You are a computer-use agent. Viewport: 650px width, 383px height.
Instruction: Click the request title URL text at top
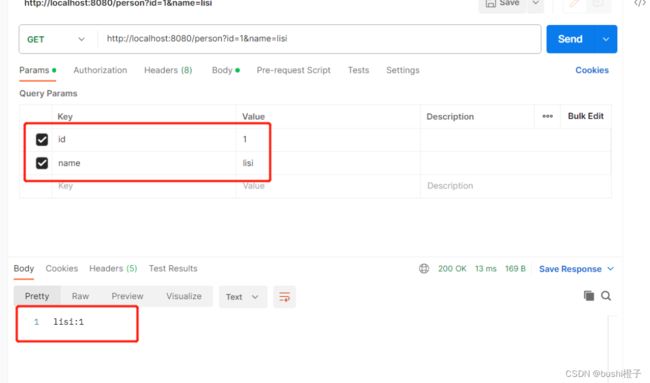[x=118, y=3]
